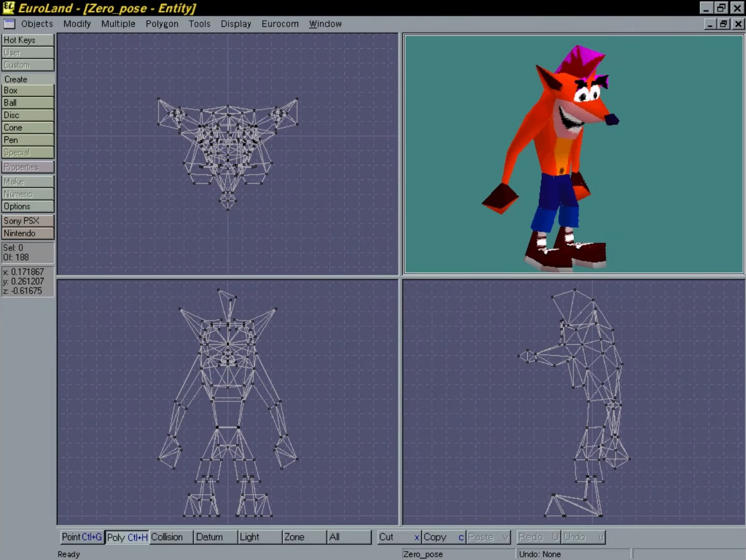
Task: Create a Cone primitive
Action: click(28, 128)
